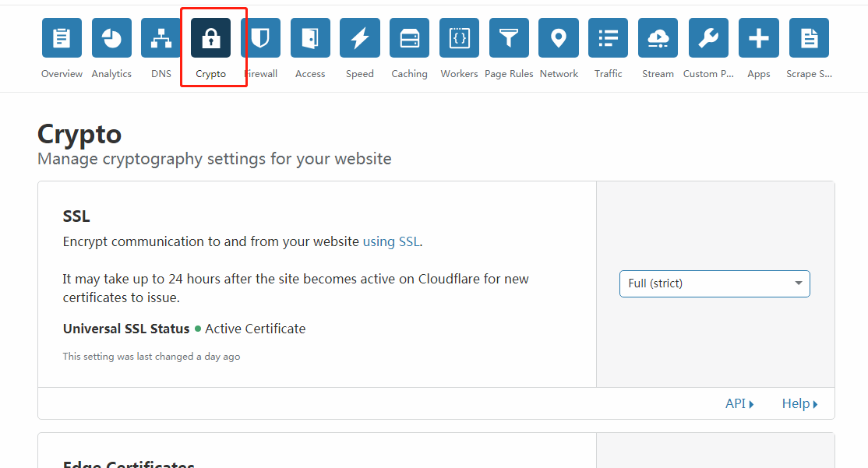Go to the Caching drive icon
This screenshot has width=868, height=468.
(x=410, y=38)
